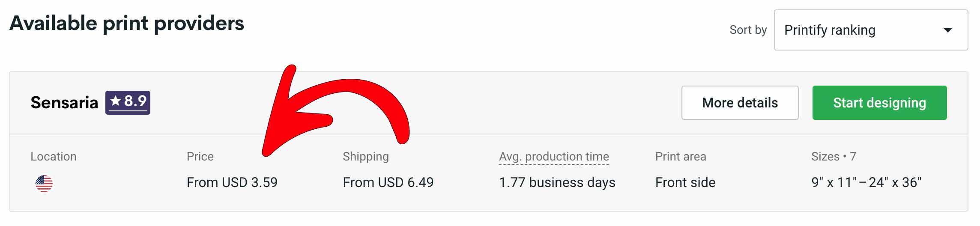The width and height of the screenshot is (980, 226).
Task: Click the star icon in rating badge
Action: [x=115, y=101]
